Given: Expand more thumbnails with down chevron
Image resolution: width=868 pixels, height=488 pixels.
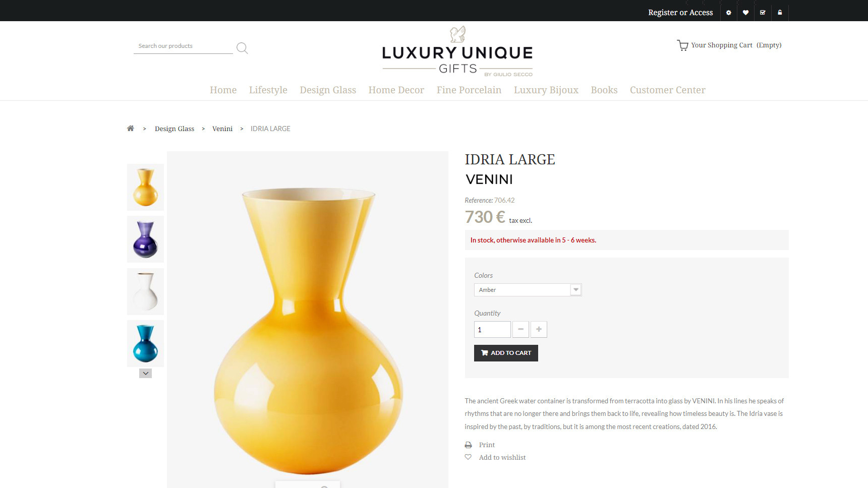Looking at the screenshot, I should click(145, 374).
